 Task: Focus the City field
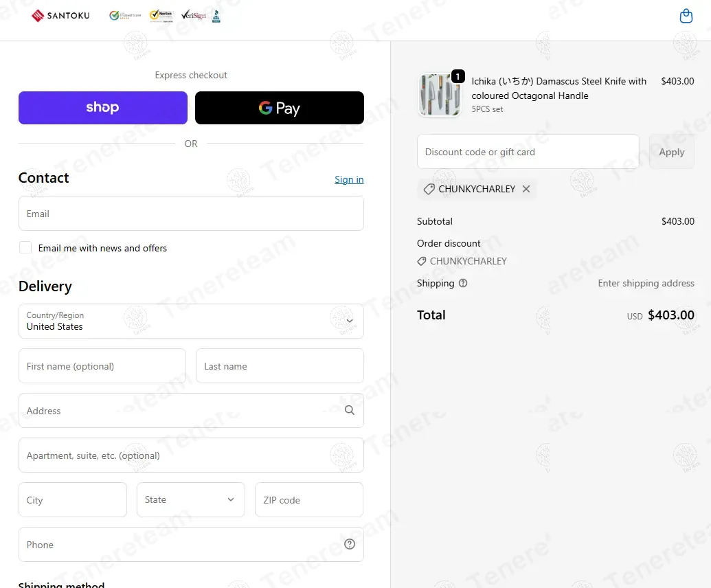pyautogui.click(x=73, y=499)
